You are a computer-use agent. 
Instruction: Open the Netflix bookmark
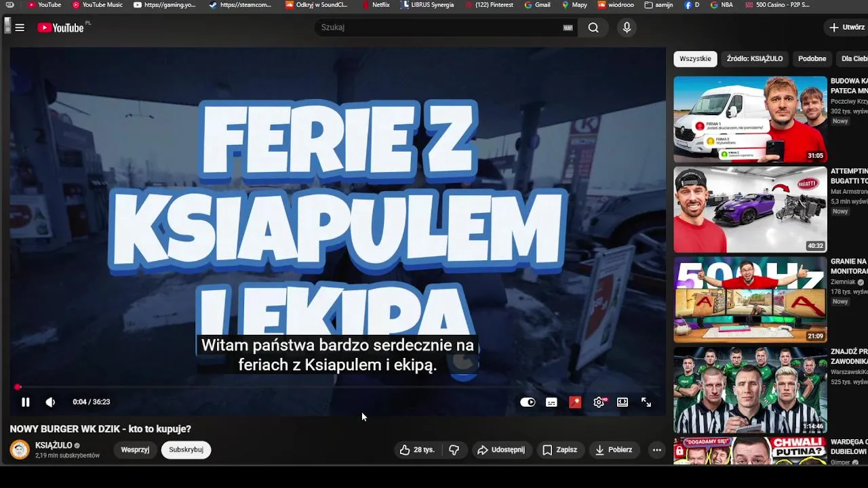[376, 5]
